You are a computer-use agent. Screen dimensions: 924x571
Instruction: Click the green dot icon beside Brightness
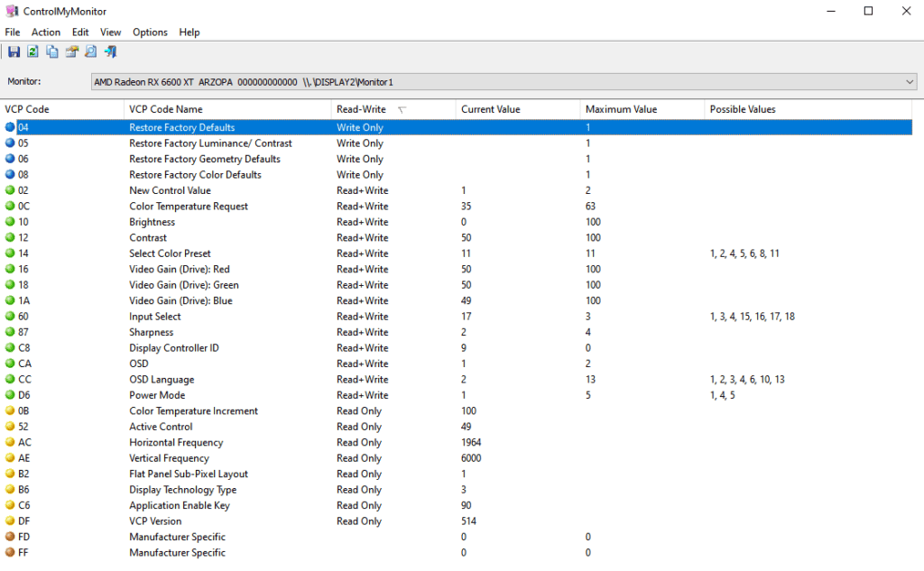click(x=9, y=222)
